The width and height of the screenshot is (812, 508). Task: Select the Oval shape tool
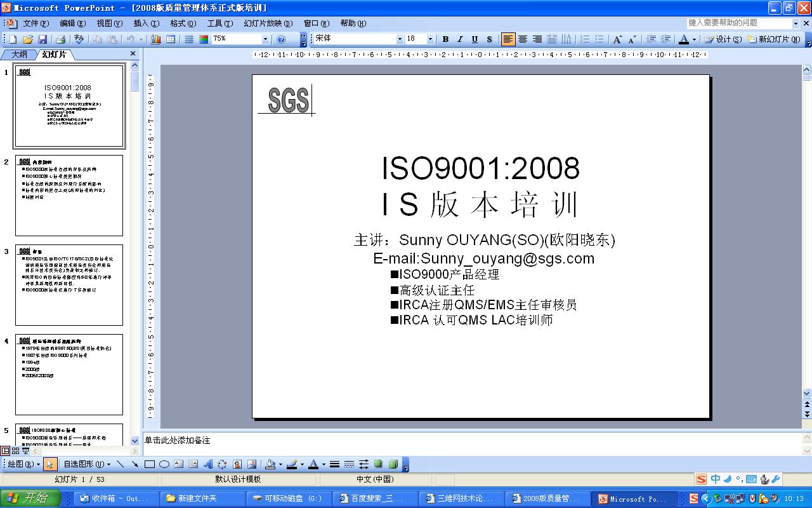tap(164, 464)
